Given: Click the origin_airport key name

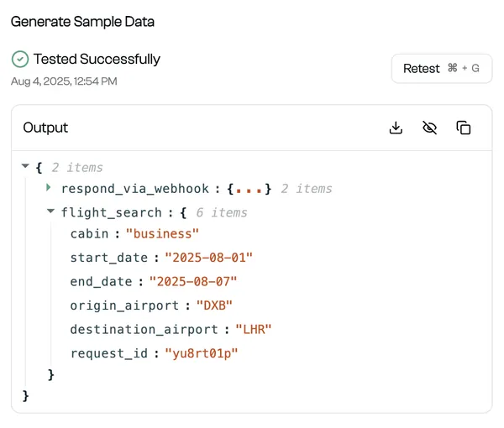Looking at the screenshot, I should 124,305.
